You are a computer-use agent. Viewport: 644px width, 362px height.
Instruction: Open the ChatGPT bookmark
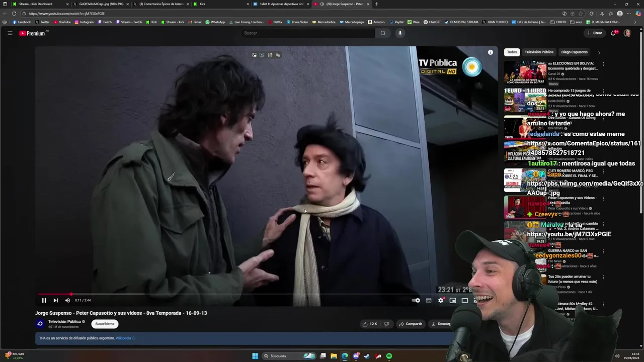(432, 22)
